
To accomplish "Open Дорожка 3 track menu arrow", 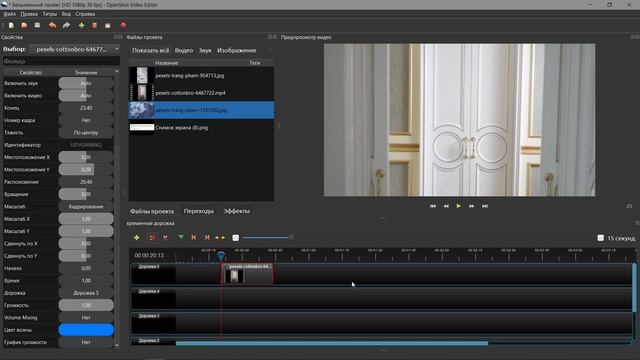I will coord(135,316).
